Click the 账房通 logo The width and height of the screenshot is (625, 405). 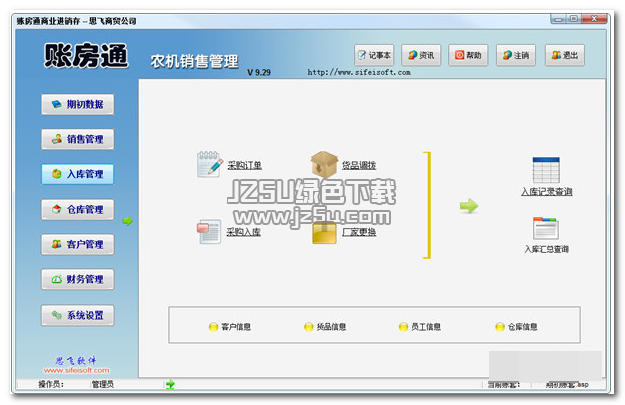[x=86, y=55]
